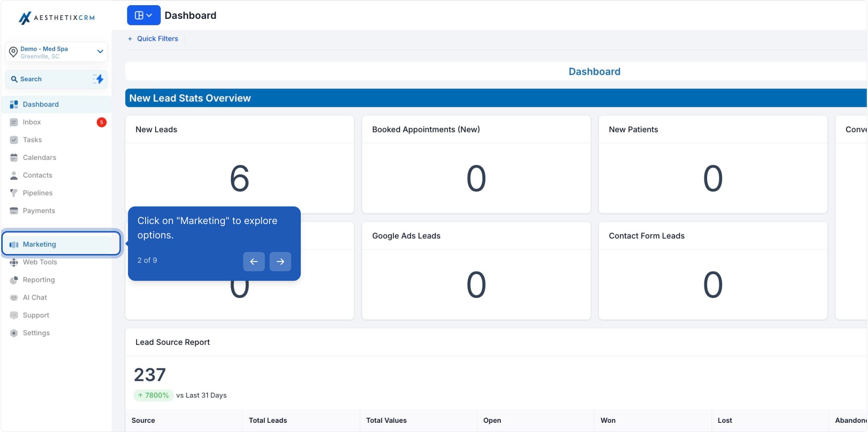Expand the Demo - Med Spa location selector
This screenshot has height=432, width=868.
56,52
